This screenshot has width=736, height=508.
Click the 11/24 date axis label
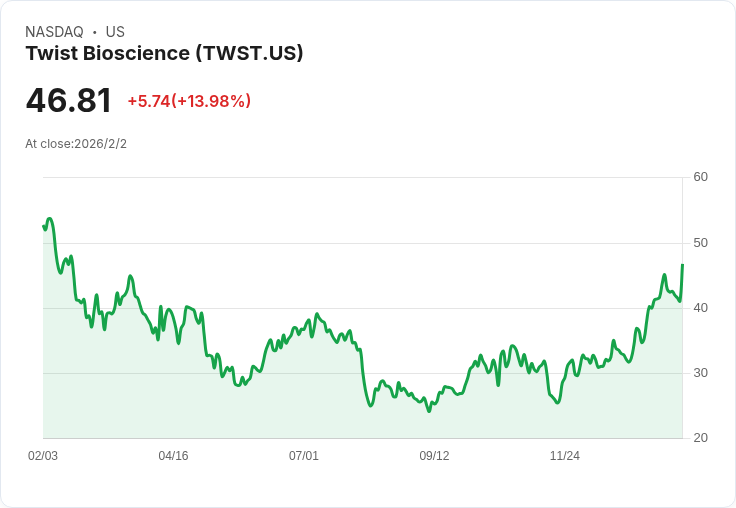pos(565,455)
